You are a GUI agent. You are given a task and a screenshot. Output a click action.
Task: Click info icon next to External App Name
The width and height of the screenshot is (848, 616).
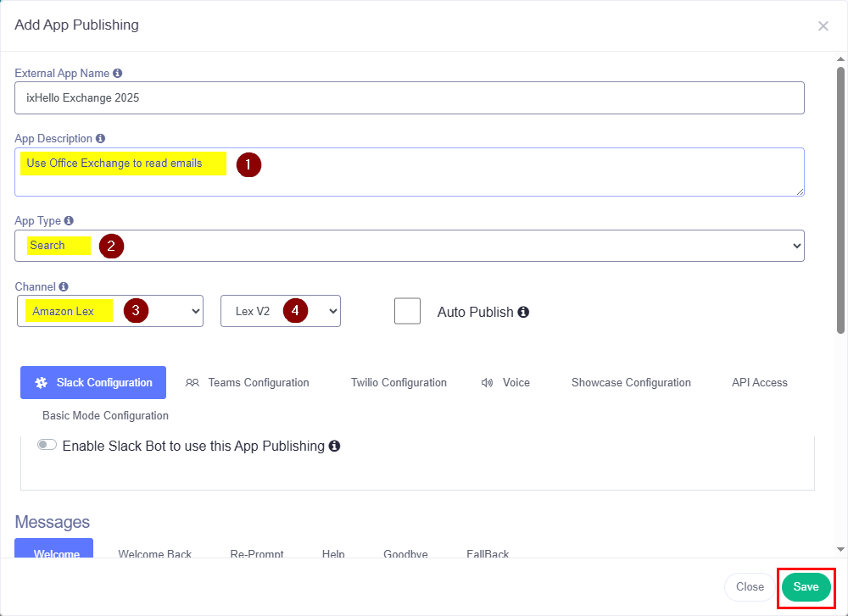click(x=117, y=73)
